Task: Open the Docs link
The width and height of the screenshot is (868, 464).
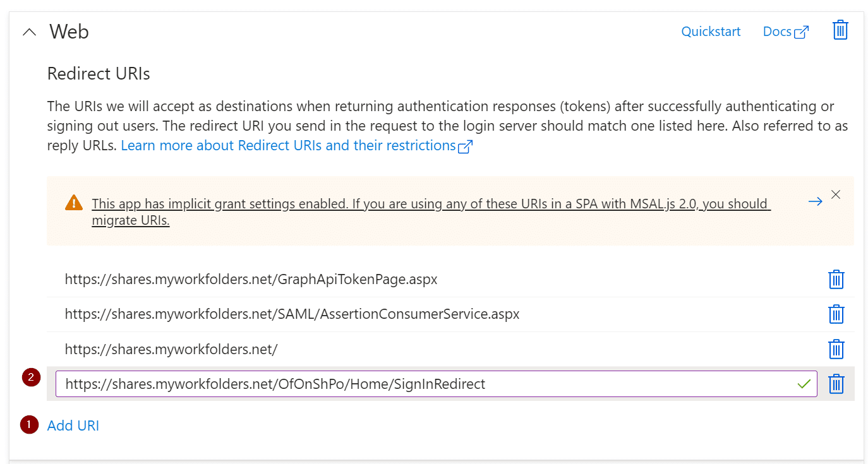Action: pos(777,32)
